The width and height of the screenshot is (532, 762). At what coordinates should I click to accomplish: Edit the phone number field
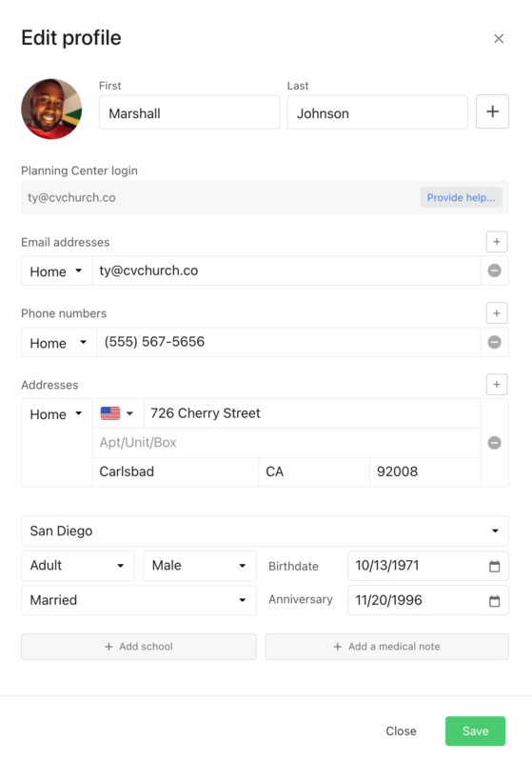(x=288, y=342)
